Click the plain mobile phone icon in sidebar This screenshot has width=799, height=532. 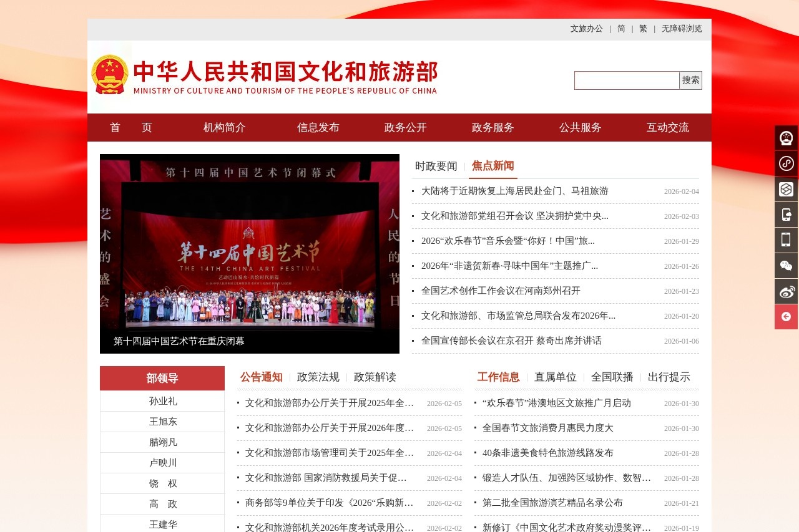[786, 240]
